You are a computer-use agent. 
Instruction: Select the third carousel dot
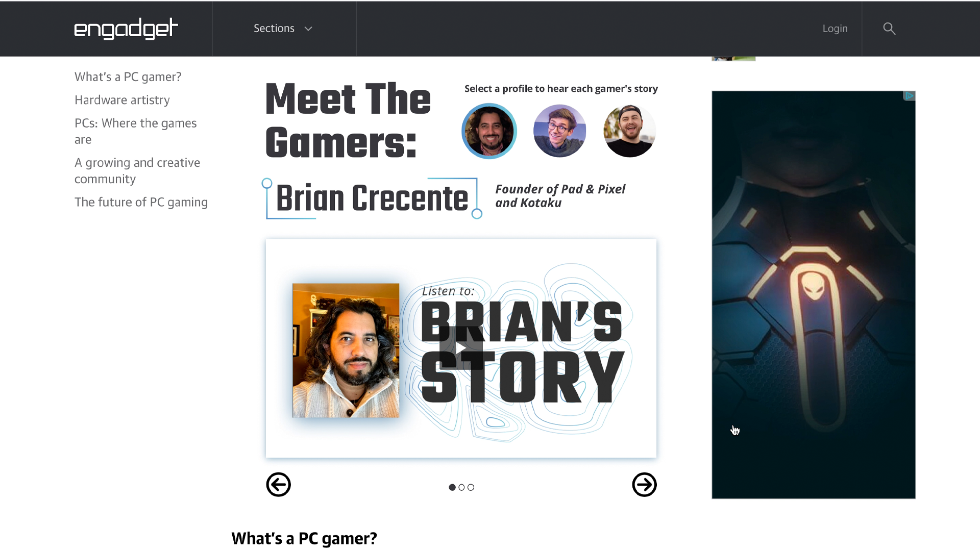(471, 487)
